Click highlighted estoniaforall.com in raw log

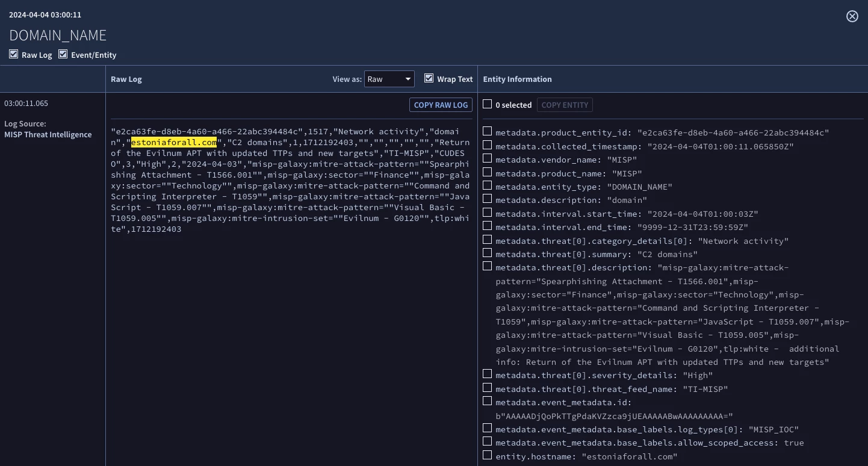pos(174,143)
